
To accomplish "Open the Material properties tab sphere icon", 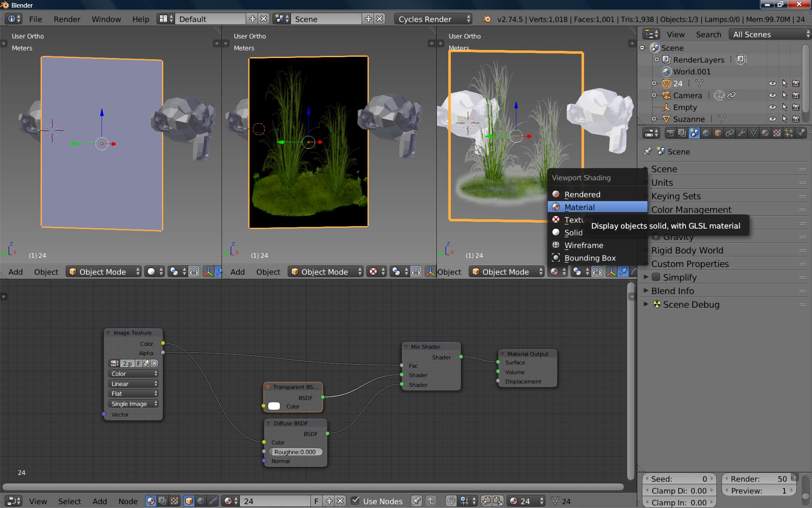I will click(765, 133).
